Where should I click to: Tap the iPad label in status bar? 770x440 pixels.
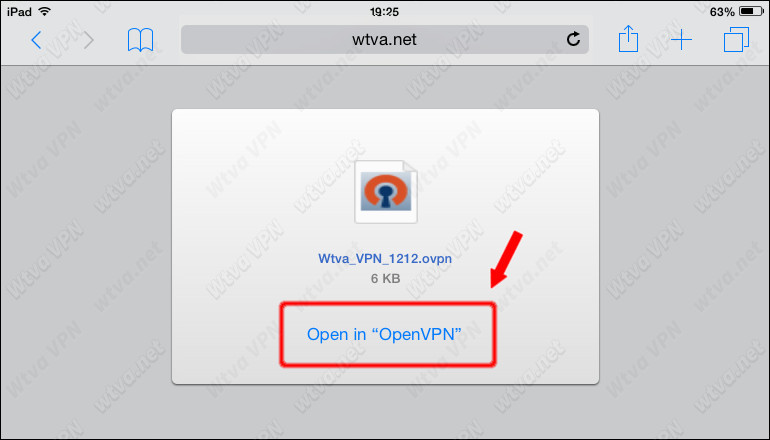(x=19, y=11)
